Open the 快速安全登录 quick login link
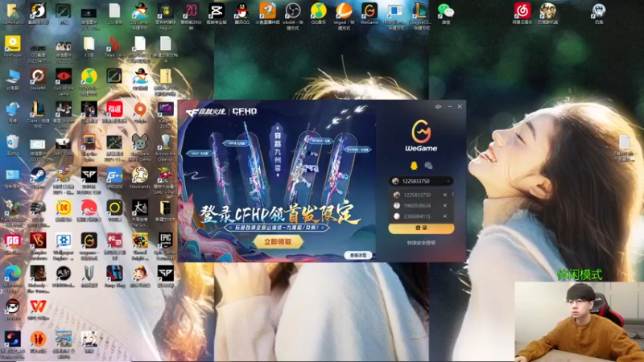Screen dimensions: 644x362 click(421, 243)
